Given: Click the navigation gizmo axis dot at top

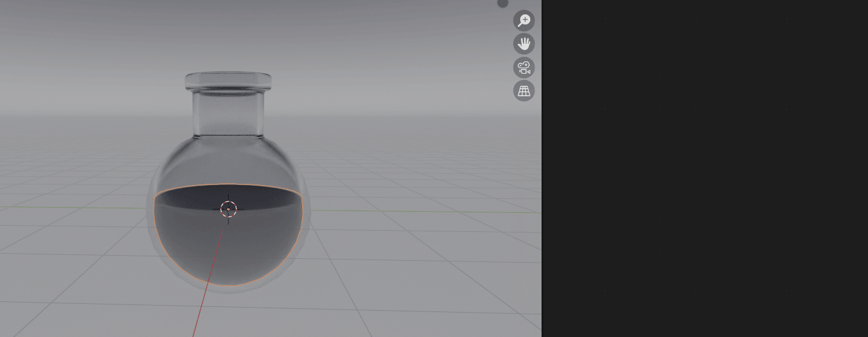Looking at the screenshot, I should click(503, 3).
